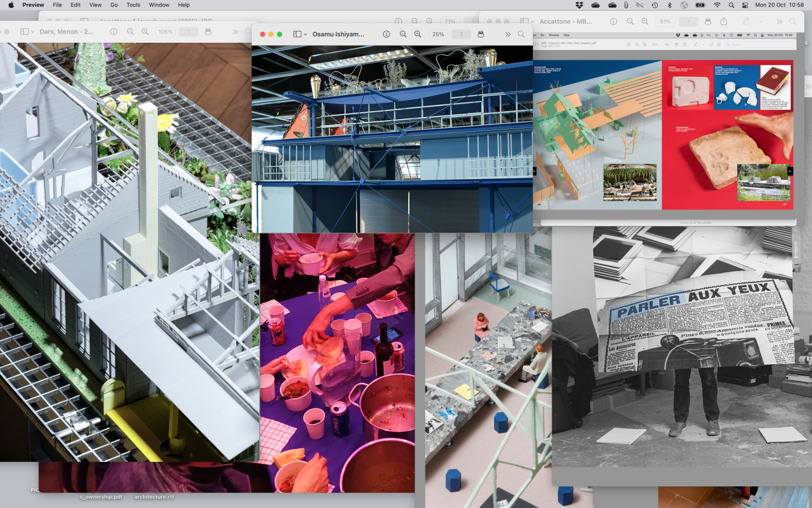Expand the sidebar view chevron in Osamu Ishiyam

(x=305, y=34)
